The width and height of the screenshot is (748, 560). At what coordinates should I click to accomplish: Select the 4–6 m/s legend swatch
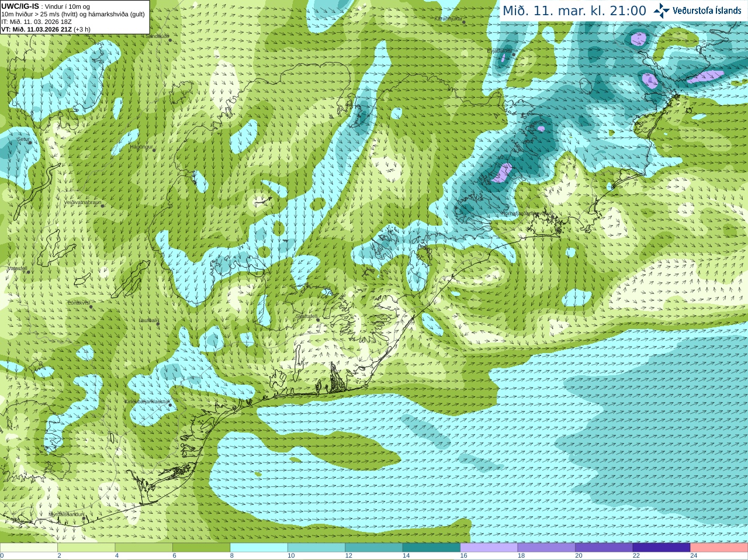(144, 548)
